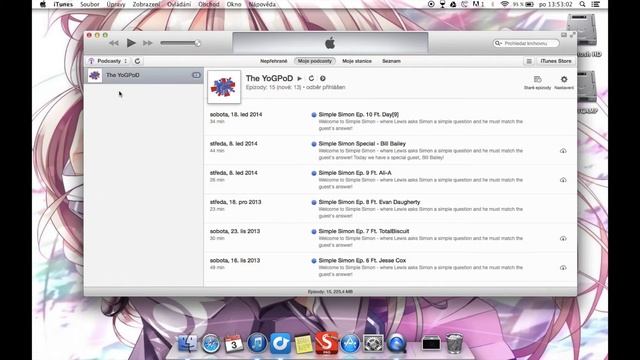Open the Trash in the Dock
Viewport: 640px width, 360px height.
pos(454,343)
